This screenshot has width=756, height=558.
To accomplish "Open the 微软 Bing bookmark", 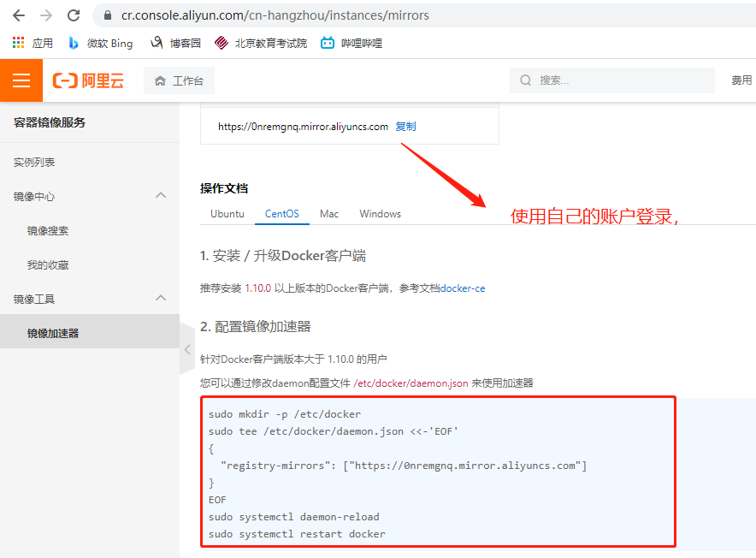I will (100, 43).
